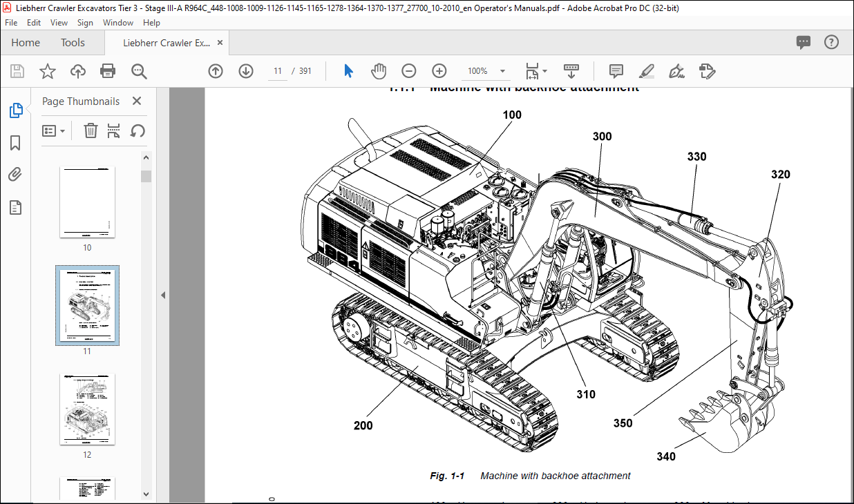Toggle the read mode scrolling icon
The image size is (854, 504).
571,71
